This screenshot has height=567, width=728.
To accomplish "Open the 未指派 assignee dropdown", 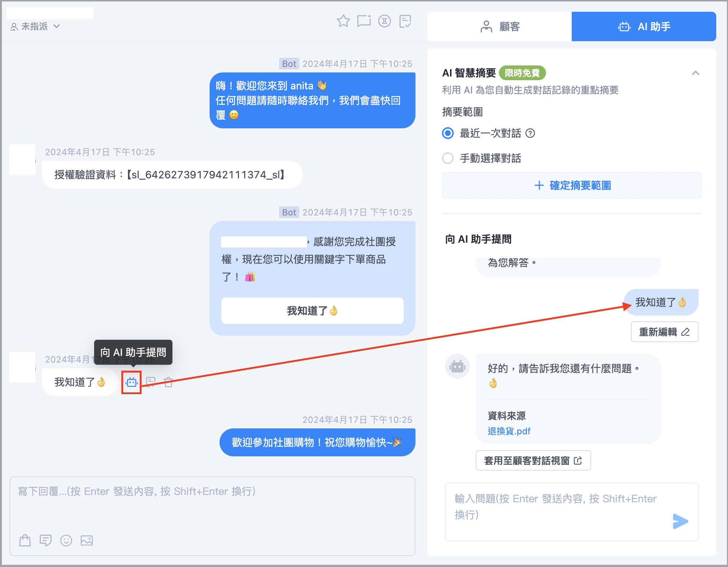I will 35,26.
